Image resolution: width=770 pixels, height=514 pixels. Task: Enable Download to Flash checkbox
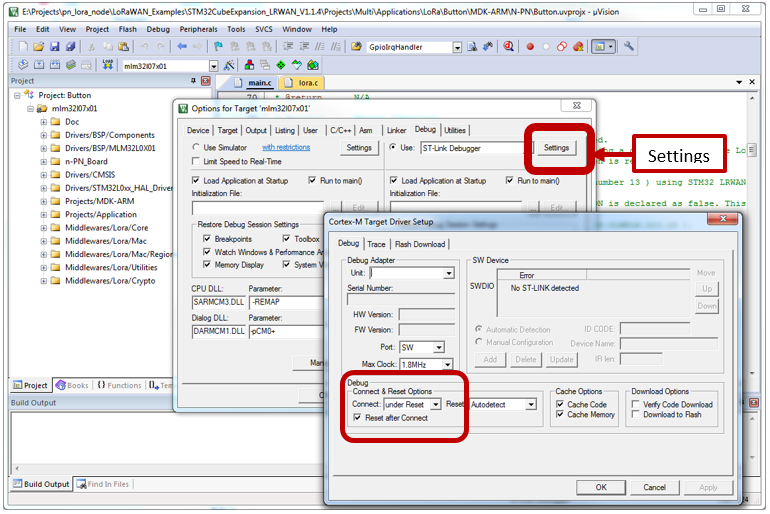pyautogui.click(x=635, y=414)
